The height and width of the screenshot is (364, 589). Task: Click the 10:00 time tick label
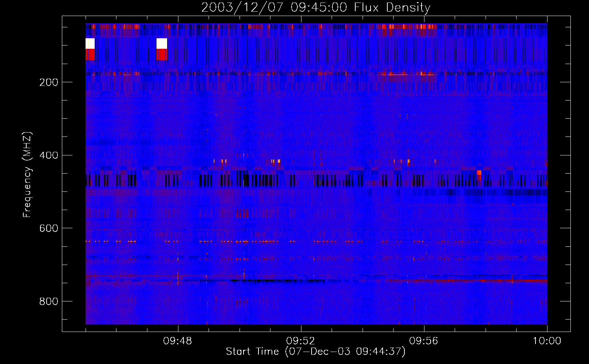pos(547,341)
